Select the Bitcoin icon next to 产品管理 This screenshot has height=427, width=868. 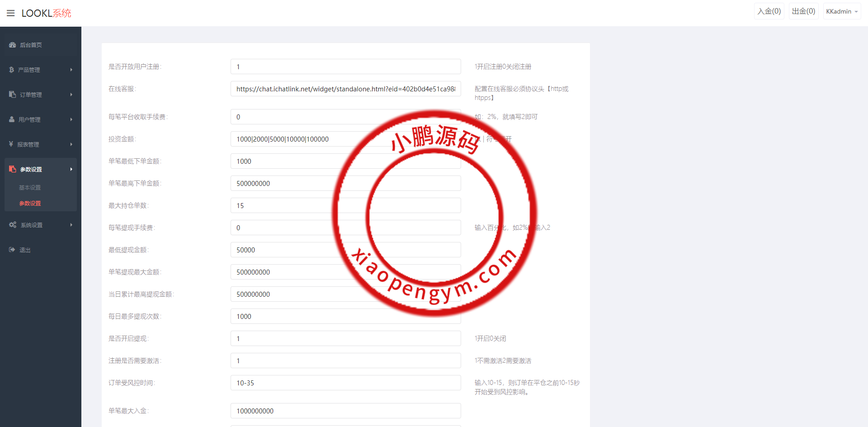pos(11,70)
